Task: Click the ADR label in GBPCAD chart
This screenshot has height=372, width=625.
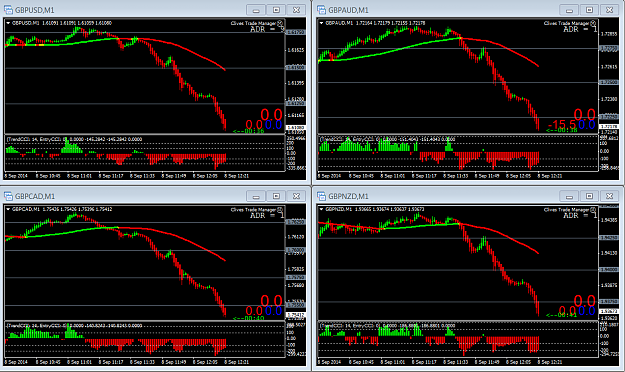Action: (267, 215)
